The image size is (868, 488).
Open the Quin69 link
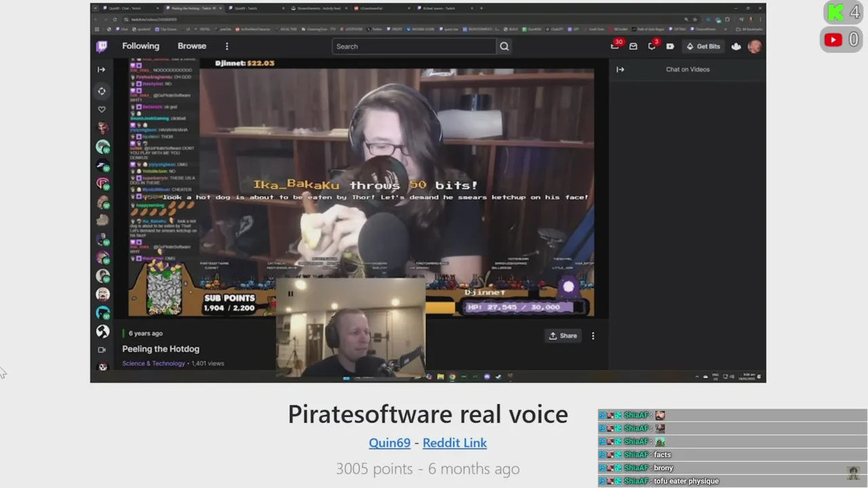point(389,443)
